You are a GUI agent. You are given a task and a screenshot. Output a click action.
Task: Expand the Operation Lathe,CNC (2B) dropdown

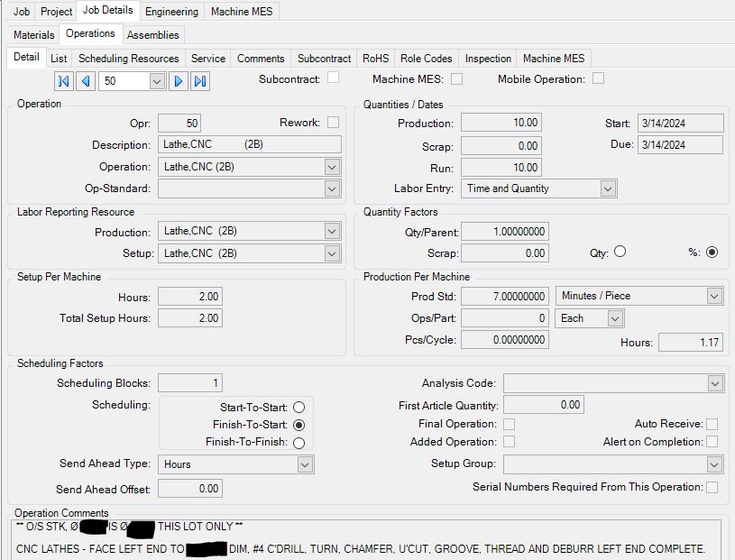coord(332,168)
